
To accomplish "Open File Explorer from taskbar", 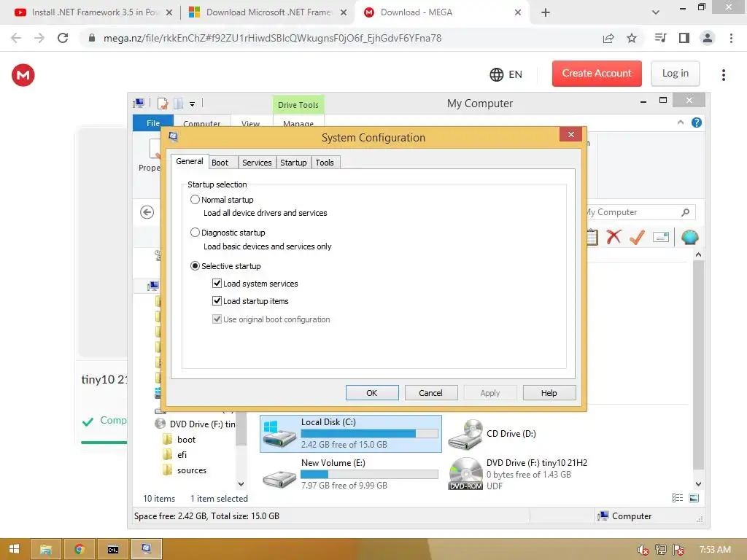I will tap(46, 549).
